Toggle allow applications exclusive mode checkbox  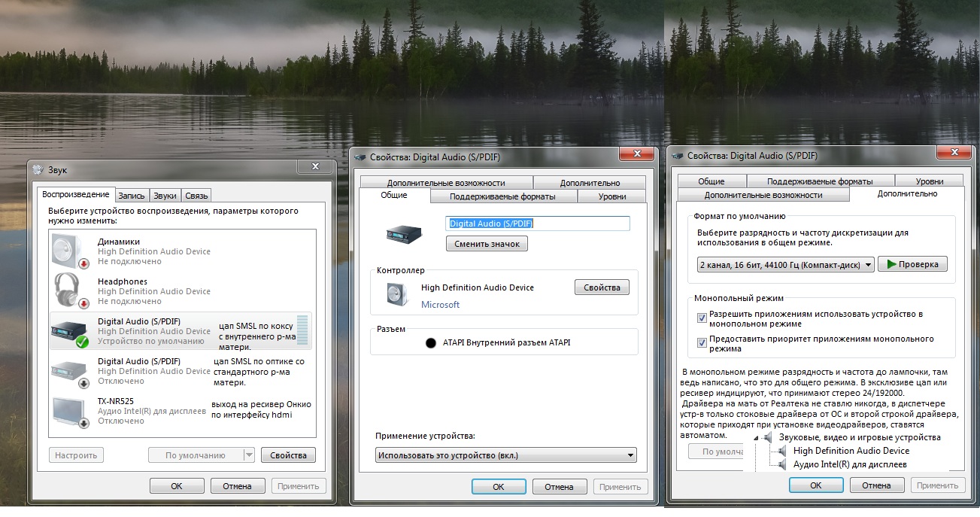(702, 318)
